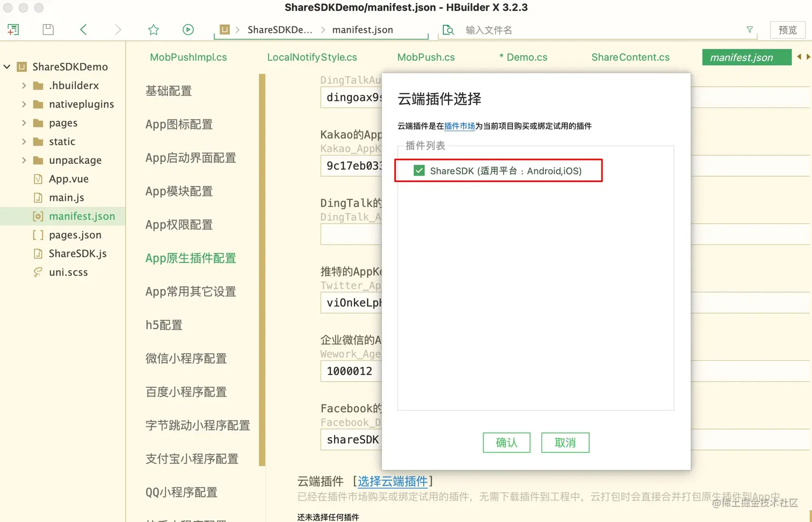The image size is (812, 522).
Task: Click manifest.json in the breadcrumb path
Action: 363,30
